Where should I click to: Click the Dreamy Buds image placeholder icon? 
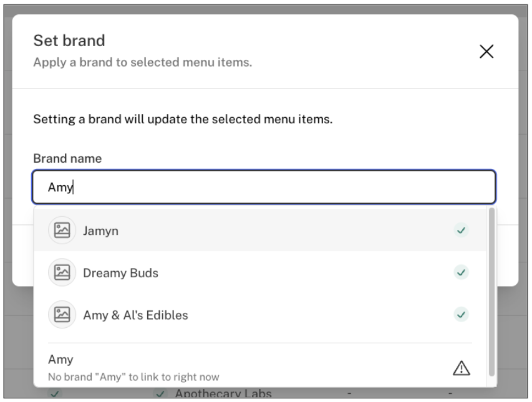point(62,272)
